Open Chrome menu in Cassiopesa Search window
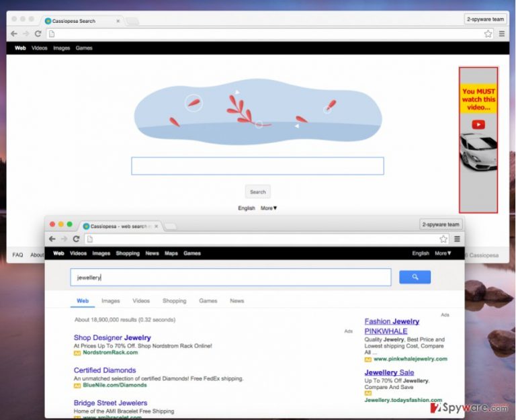The image size is (516, 420). [x=501, y=34]
